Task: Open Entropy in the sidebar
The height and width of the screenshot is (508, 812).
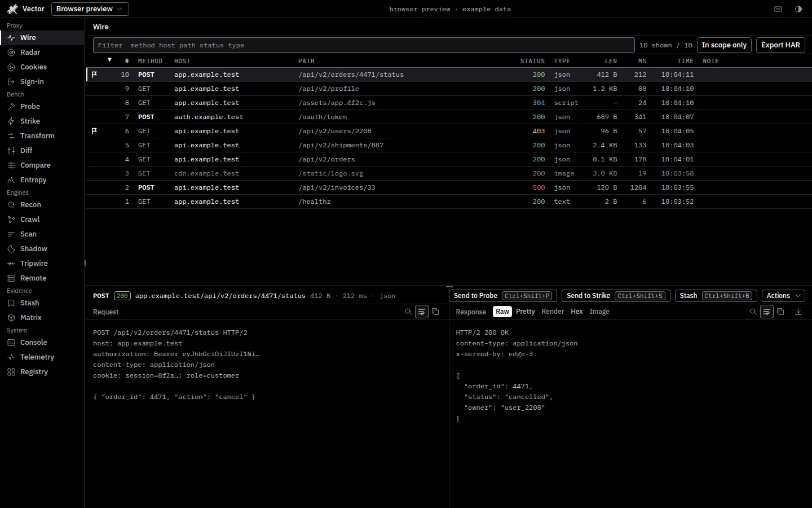Action: [42, 180]
